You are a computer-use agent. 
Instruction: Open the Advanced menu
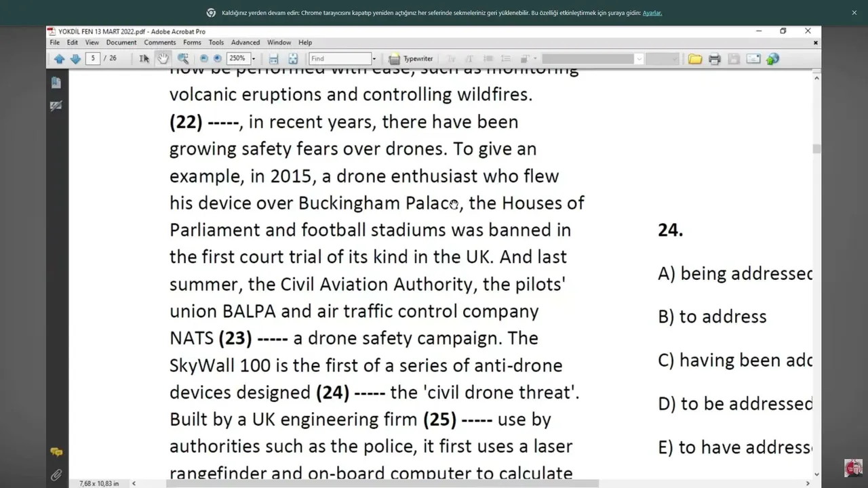pos(245,42)
